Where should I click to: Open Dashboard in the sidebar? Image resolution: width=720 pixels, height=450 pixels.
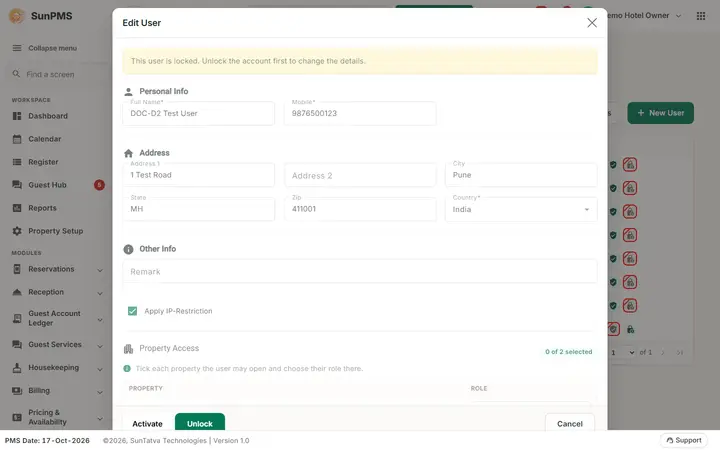(48, 116)
